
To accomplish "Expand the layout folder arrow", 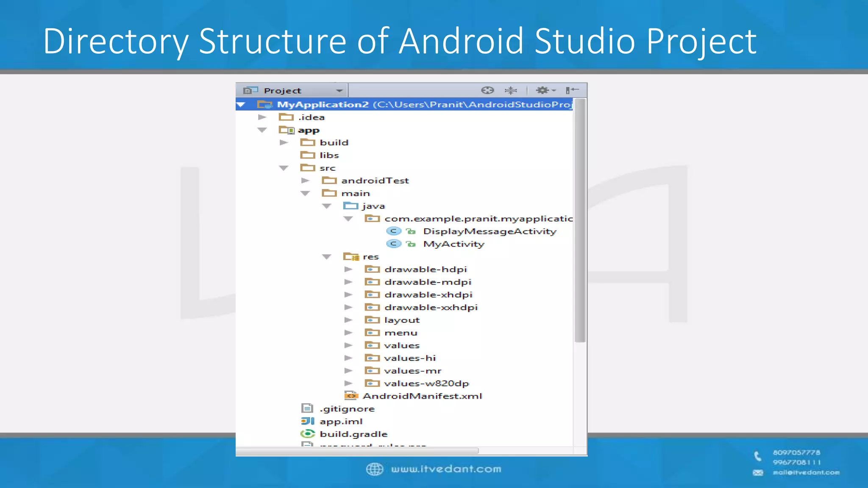I will point(348,320).
